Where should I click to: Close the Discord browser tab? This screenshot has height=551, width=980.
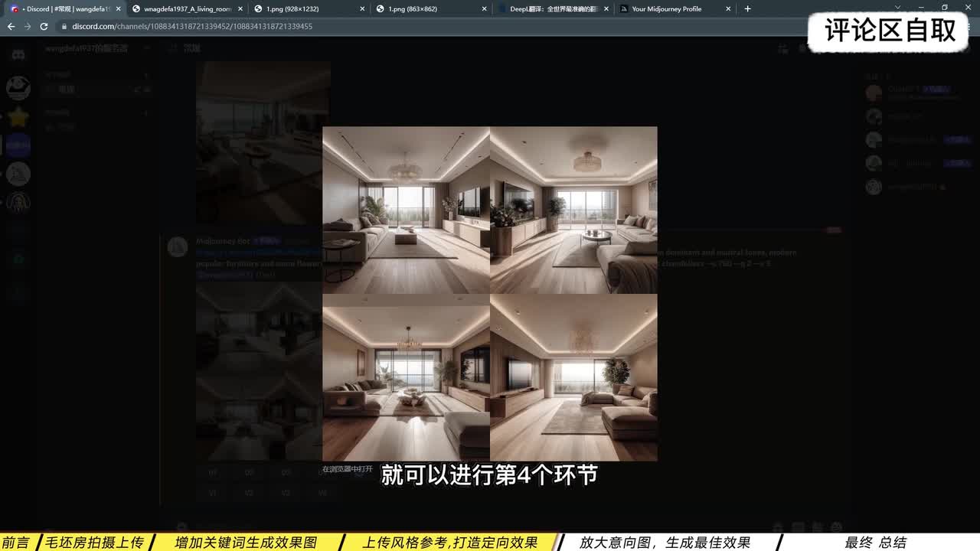118,9
